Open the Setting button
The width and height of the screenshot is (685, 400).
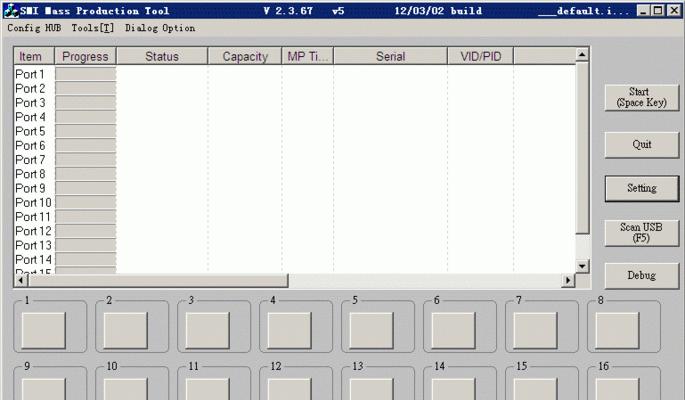point(642,188)
